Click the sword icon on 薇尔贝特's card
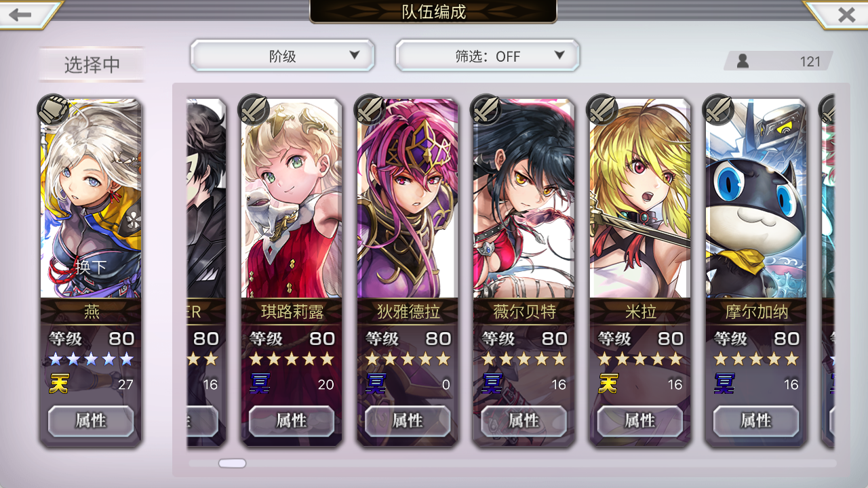Viewport: 868px width, 488px height. [x=486, y=109]
